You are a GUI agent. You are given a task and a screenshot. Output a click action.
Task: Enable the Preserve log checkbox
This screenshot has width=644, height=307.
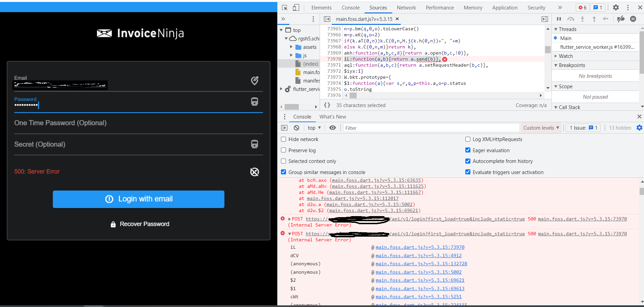[x=284, y=150]
